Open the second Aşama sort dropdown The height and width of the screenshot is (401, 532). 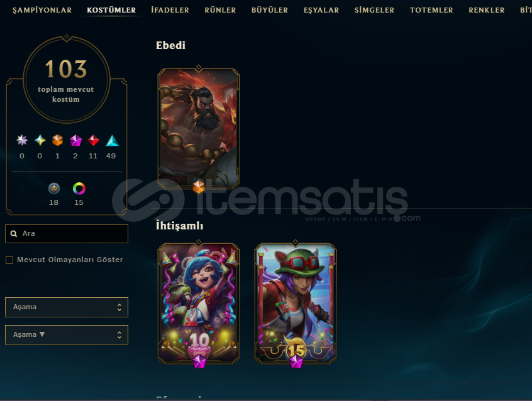pyautogui.click(x=67, y=335)
